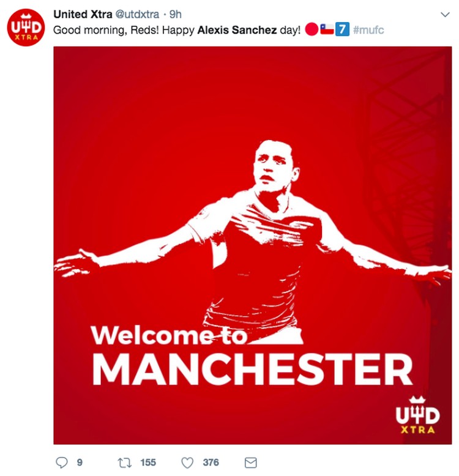Click the blue number 7 emoji
The image size is (459, 476).
coord(342,29)
